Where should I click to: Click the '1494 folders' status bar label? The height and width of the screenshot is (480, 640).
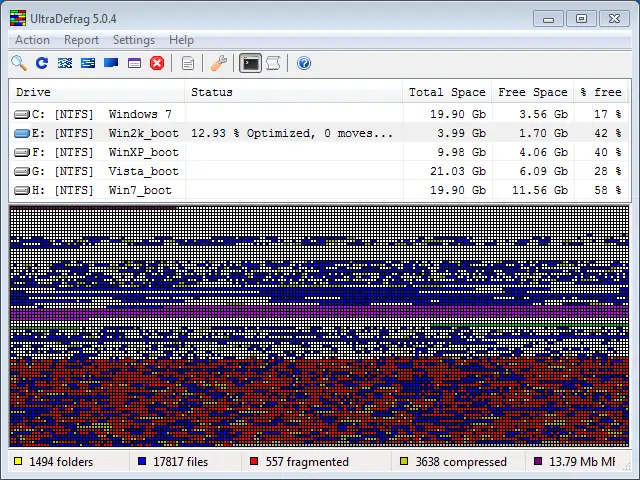61,462
